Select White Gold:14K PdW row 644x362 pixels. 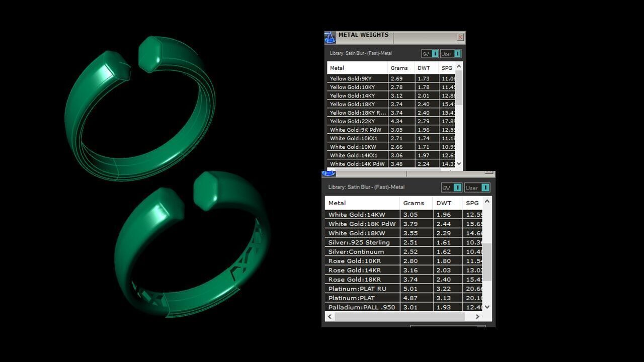tap(391, 164)
